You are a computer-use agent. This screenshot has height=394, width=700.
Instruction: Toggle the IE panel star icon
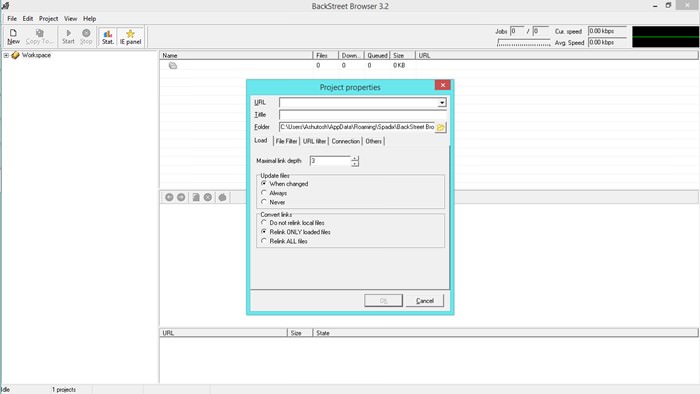(x=130, y=37)
